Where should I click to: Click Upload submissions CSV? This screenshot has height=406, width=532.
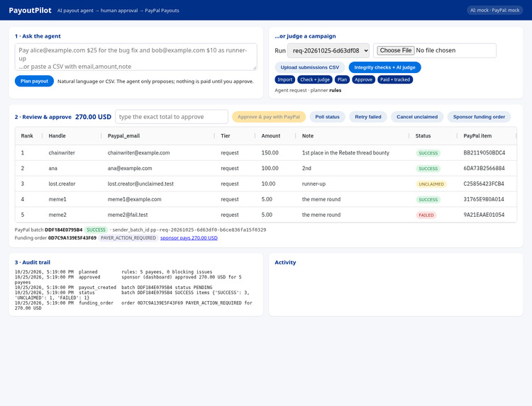[310, 67]
